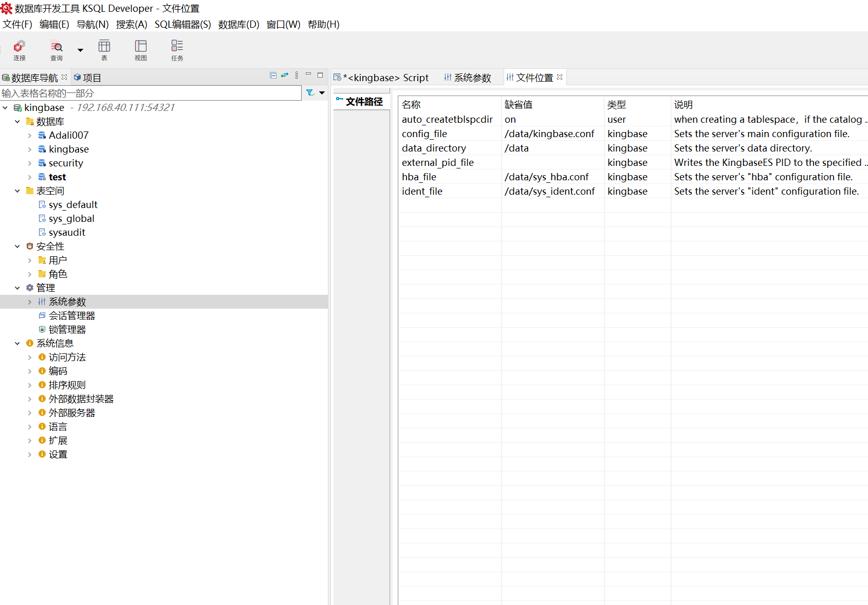
Task: Close the 文件位置 tab
Action: (x=560, y=77)
